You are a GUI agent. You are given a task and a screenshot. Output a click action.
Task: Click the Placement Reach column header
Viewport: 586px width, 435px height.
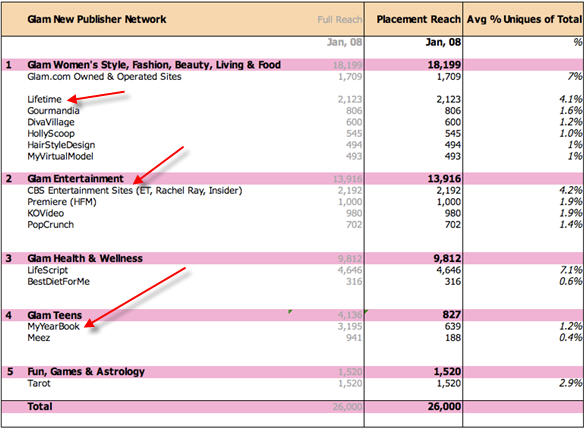[419, 19]
